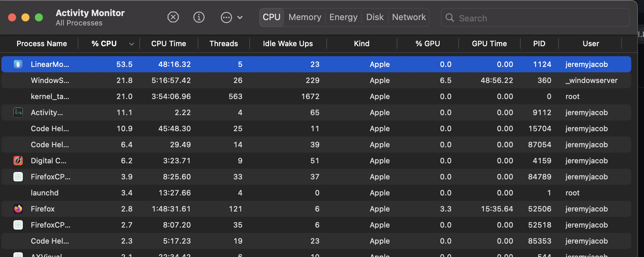
Task: Select the WindowS... process row
Action: (x=316, y=80)
